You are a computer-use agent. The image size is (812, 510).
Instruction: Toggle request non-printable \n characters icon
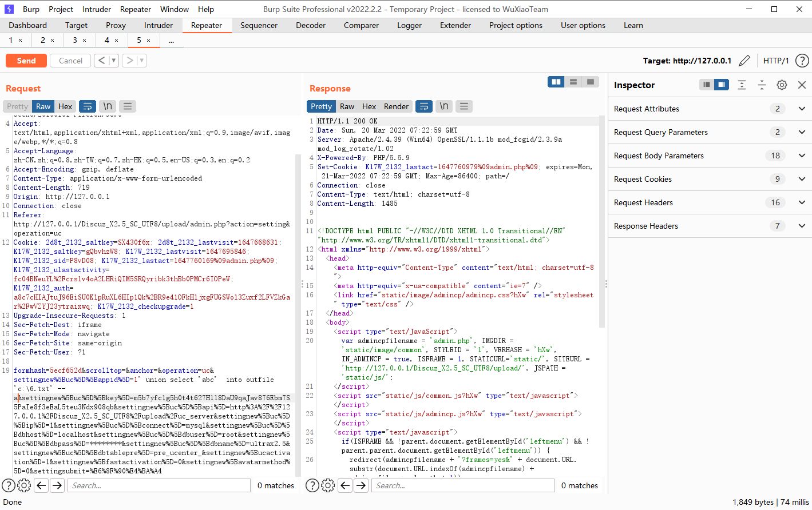(x=108, y=106)
